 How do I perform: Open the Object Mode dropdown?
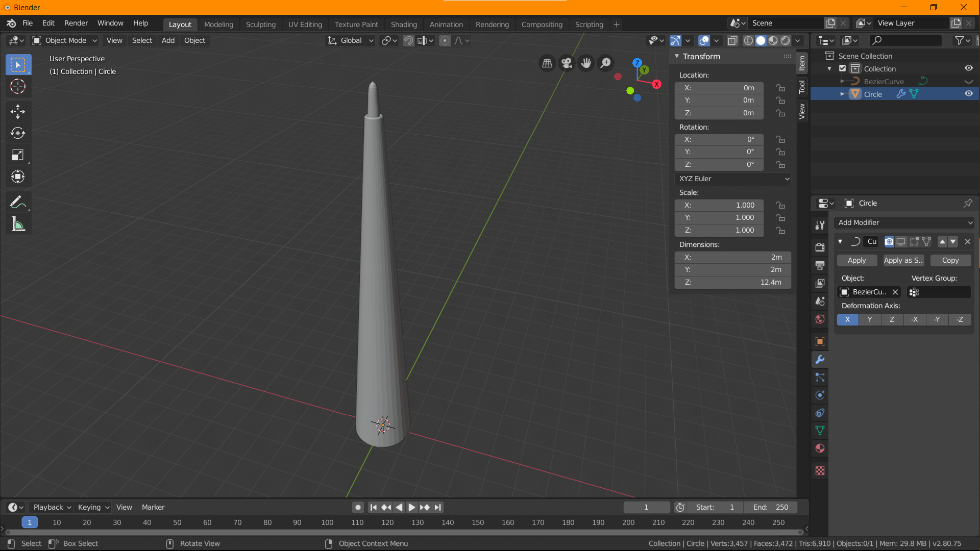[65, 40]
